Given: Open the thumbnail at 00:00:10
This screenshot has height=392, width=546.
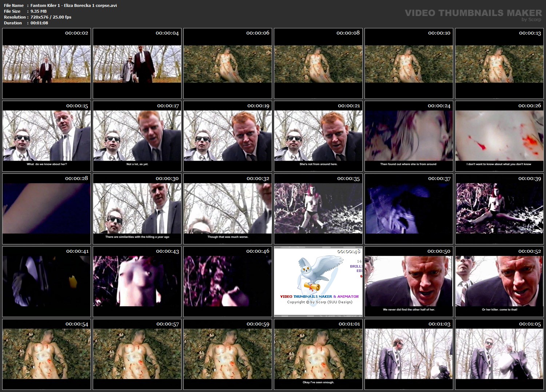Looking at the screenshot, I should (409, 64).
